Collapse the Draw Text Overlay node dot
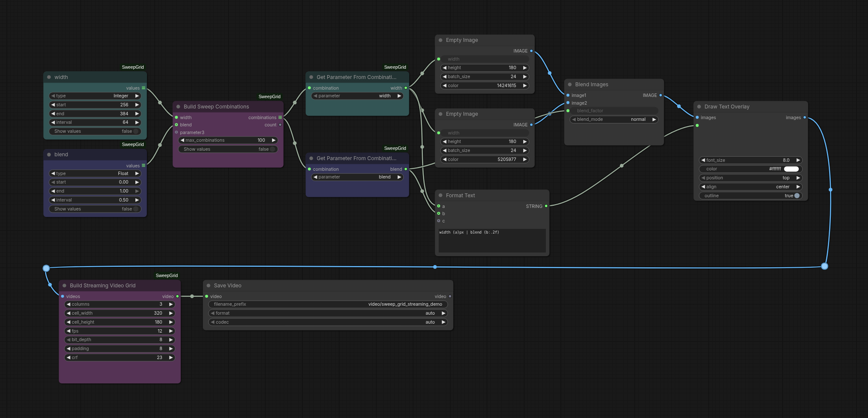 [699, 107]
